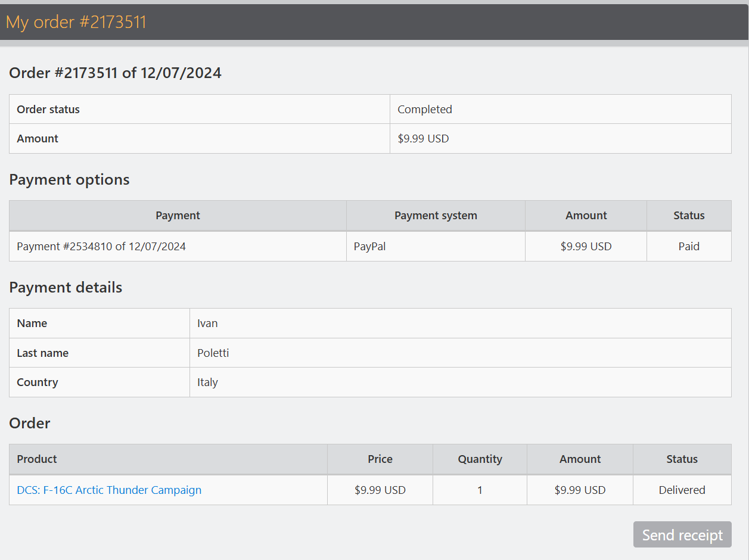The image size is (749, 560).
Task: Click the PayPal payment system cell
Action: [x=436, y=246]
